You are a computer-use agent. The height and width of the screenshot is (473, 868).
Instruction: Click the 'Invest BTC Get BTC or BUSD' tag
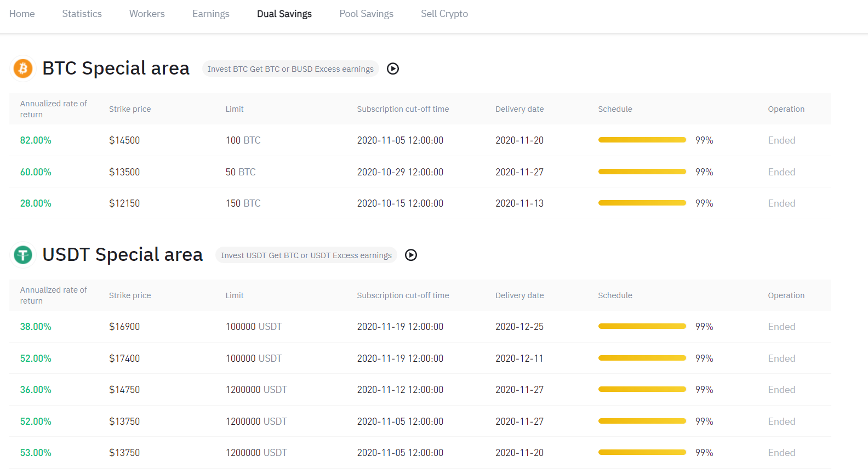pyautogui.click(x=290, y=69)
